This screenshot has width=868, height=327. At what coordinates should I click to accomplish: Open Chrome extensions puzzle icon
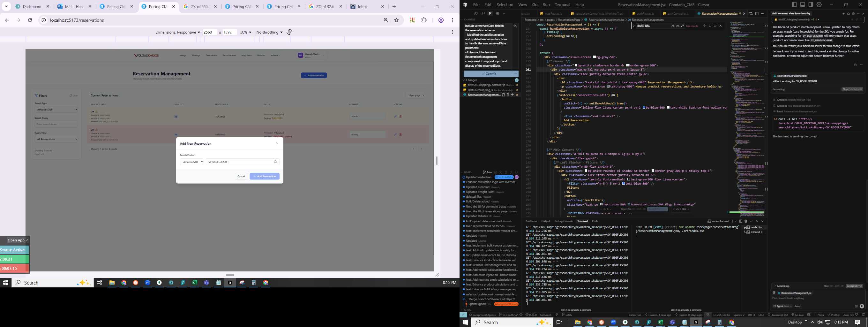[424, 20]
